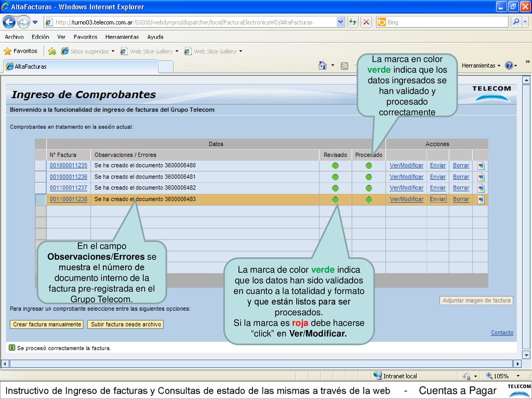Open invoice 001100011237 link
Viewport: 532px width, 399px height.
69,188
